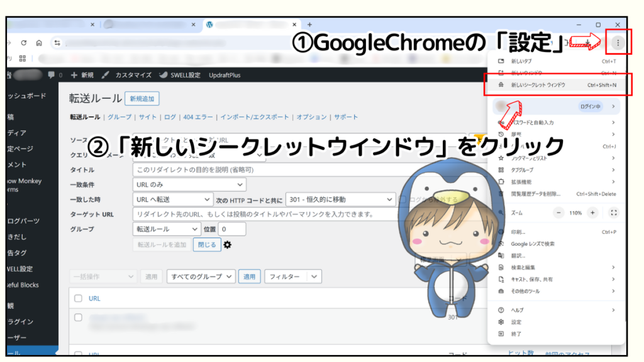Click the blue 適用 button beside すべてのグループ
644x362 pixels.
249,277
